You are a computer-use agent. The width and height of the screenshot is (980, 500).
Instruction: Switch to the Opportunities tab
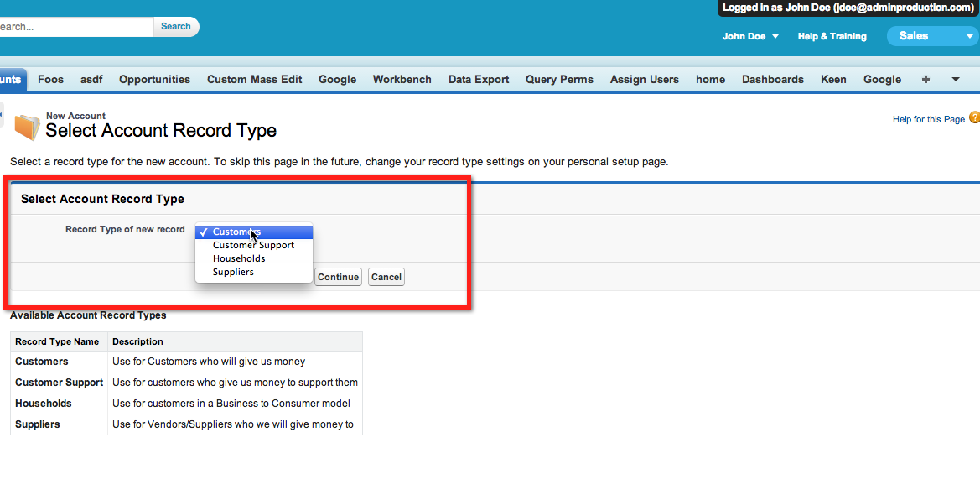(x=154, y=79)
